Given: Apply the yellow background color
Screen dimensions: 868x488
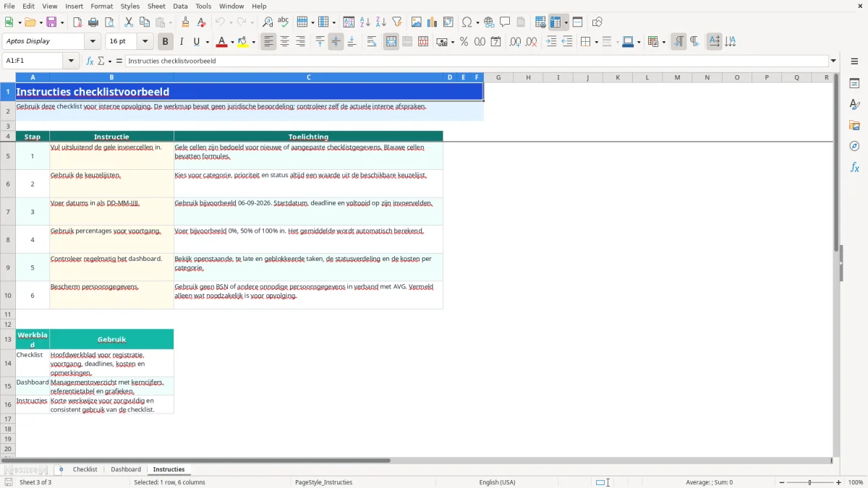Looking at the screenshot, I should click(x=243, y=42).
